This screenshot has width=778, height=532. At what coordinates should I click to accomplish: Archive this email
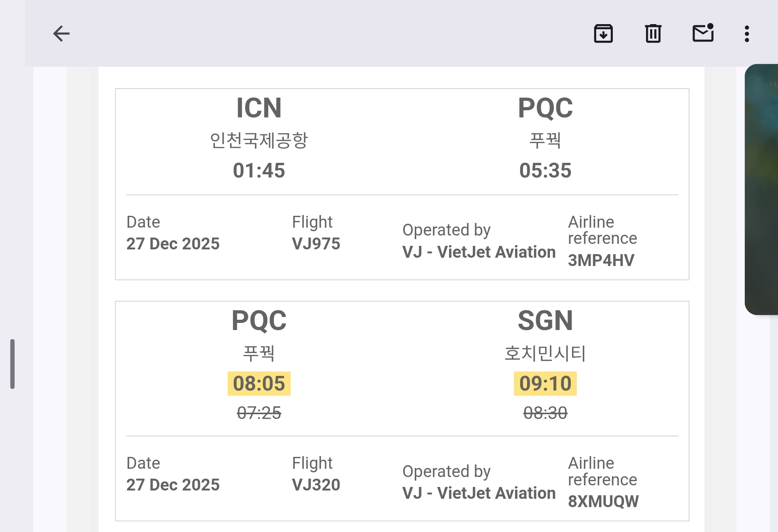(x=603, y=34)
